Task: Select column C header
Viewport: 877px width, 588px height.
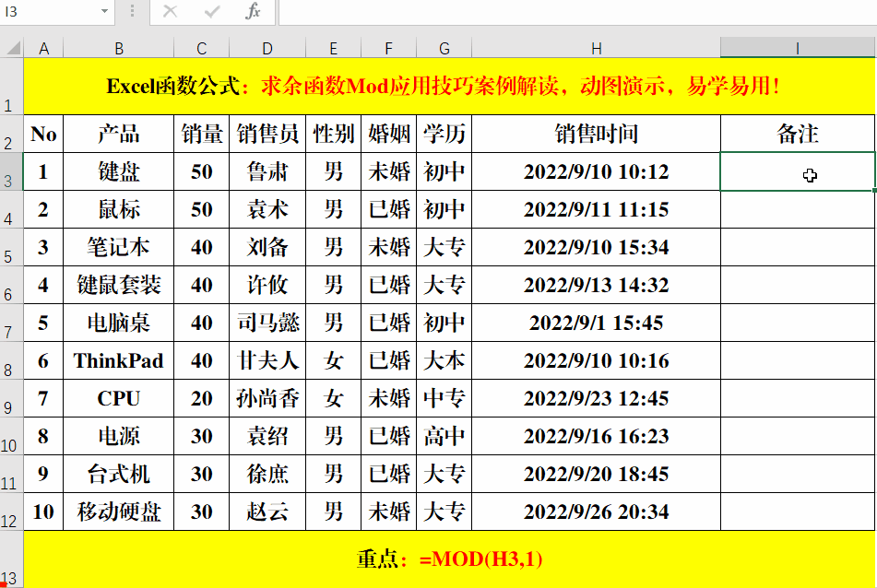Action: click(201, 48)
